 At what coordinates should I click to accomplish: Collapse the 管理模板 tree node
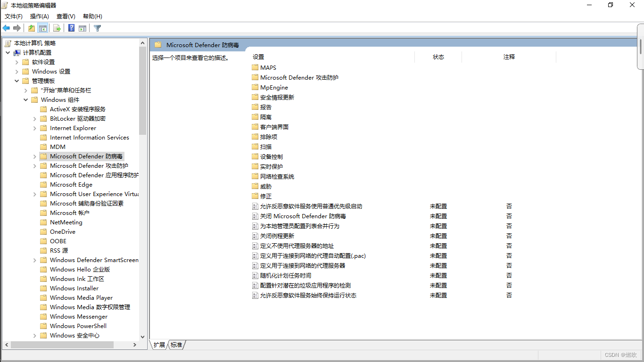[17, 81]
